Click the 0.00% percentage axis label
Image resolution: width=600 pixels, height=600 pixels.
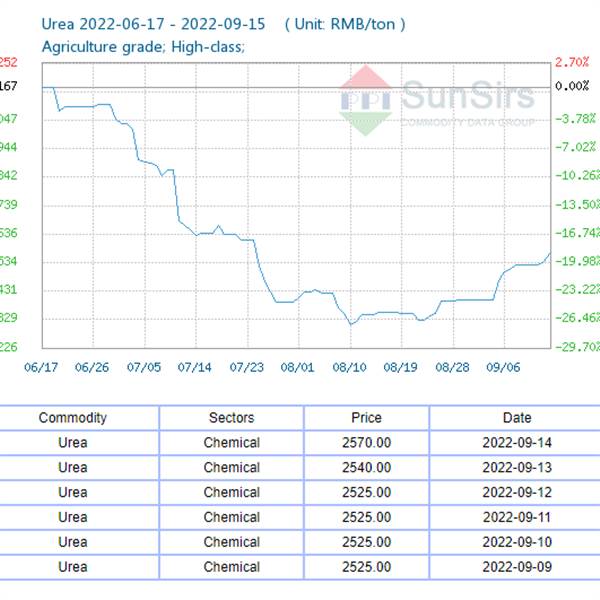click(x=572, y=86)
